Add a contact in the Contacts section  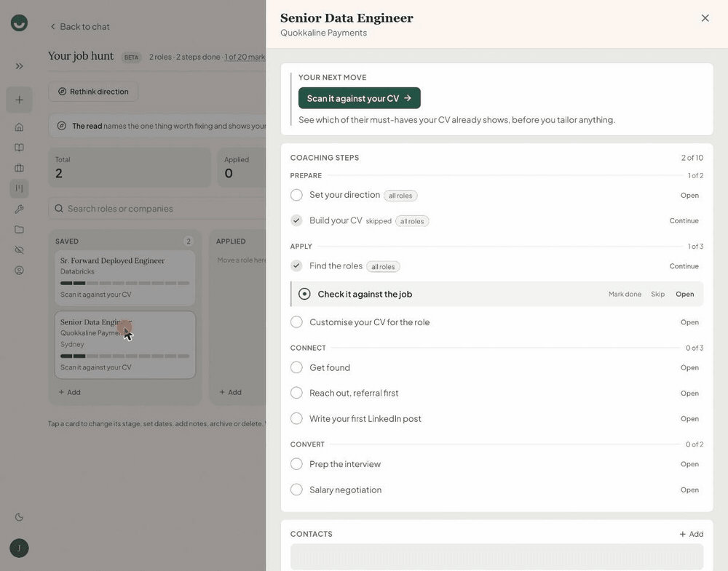[692, 535]
